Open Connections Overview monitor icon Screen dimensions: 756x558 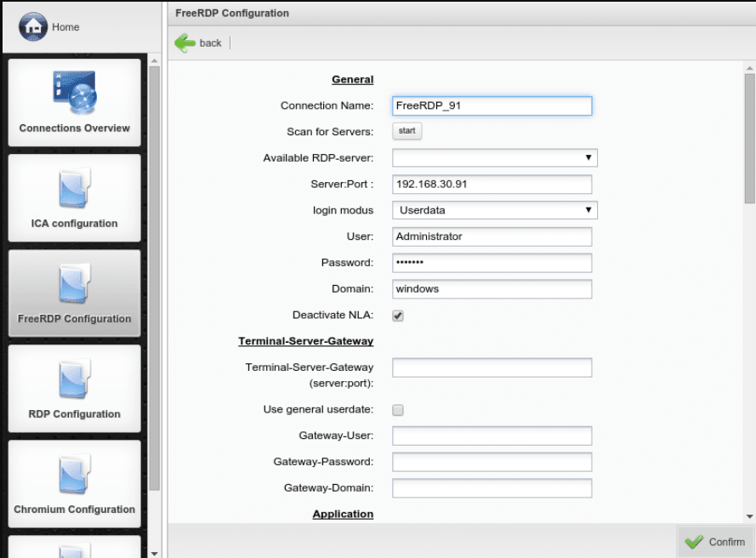(x=74, y=93)
